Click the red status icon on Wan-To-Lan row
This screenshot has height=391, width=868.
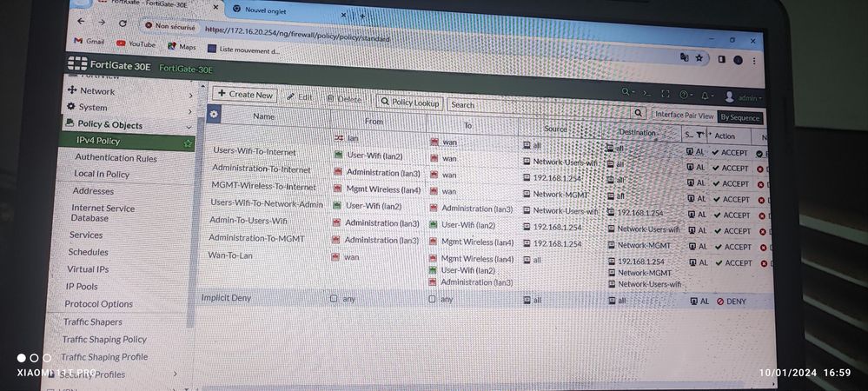pyautogui.click(x=765, y=263)
